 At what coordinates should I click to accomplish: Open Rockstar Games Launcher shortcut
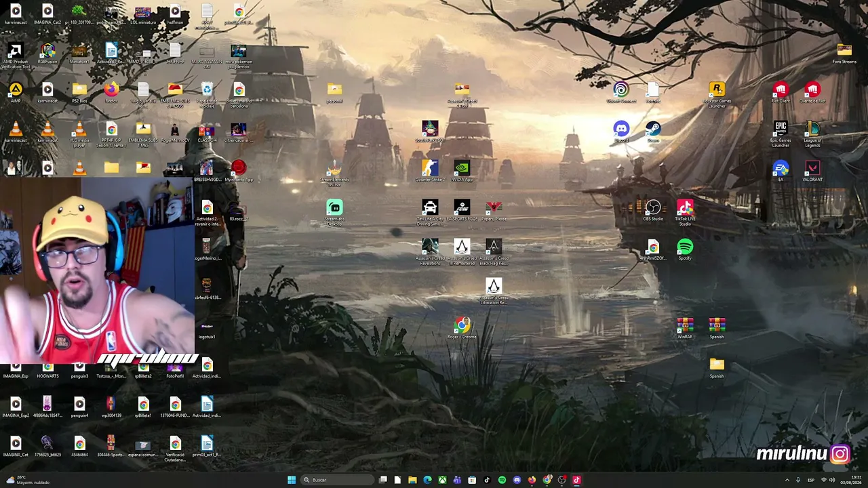pyautogui.click(x=717, y=95)
